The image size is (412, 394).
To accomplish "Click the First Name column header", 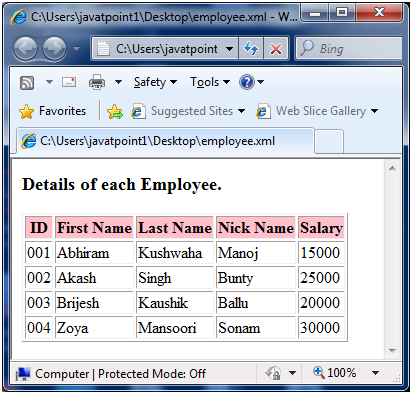I will tap(94, 228).
